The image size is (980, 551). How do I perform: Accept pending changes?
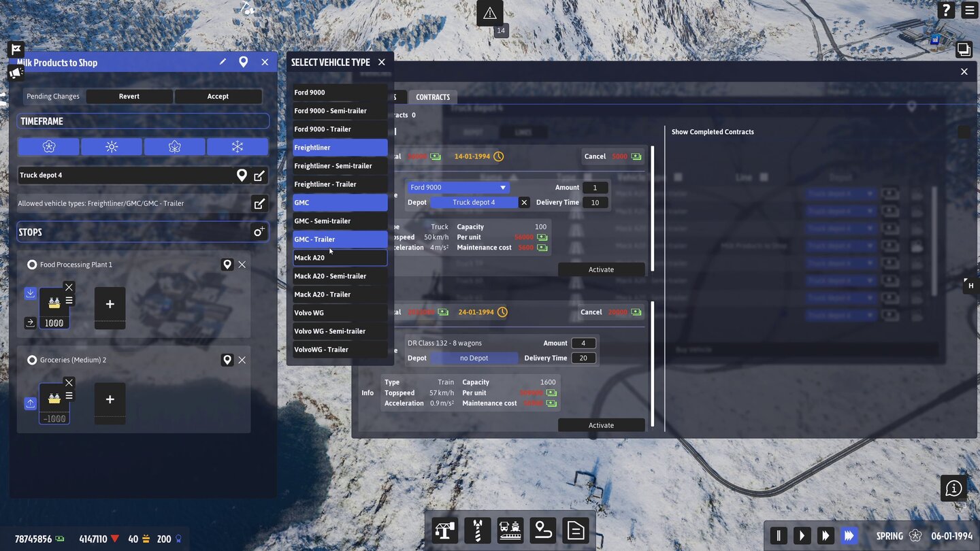pyautogui.click(x=218, y=97)
